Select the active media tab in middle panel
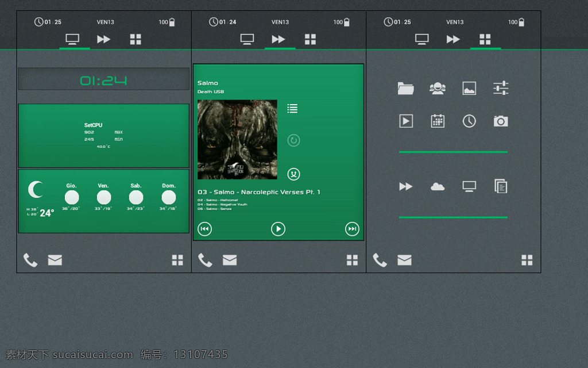The height and width of the screenshot is (368, 588). [x=278, y=39]
